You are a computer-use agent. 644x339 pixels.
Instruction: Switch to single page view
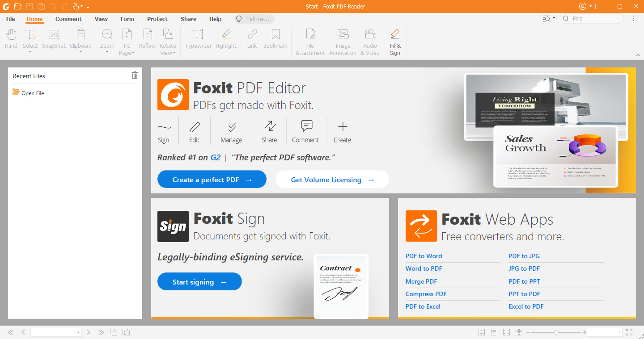coord(482,332)
